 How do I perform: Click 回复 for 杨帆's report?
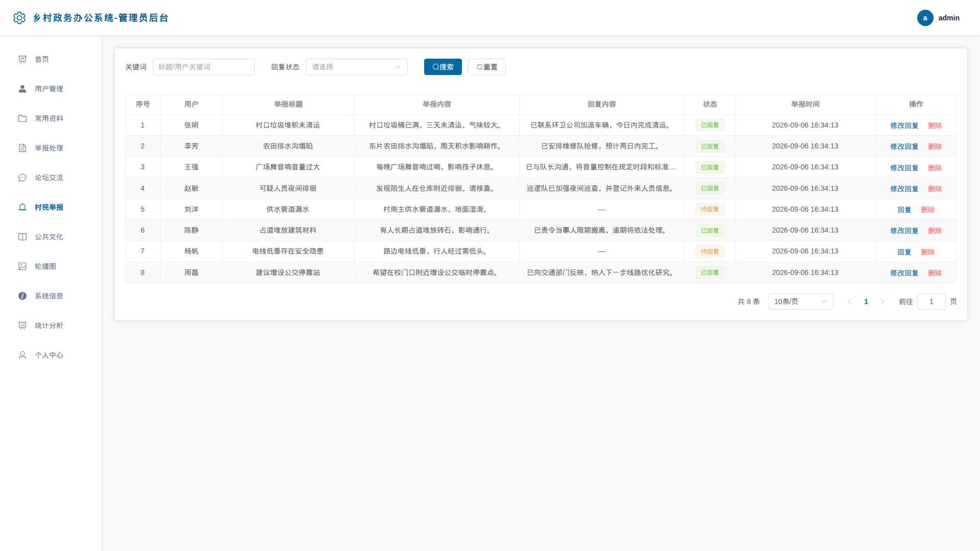(x=904, y=252)
